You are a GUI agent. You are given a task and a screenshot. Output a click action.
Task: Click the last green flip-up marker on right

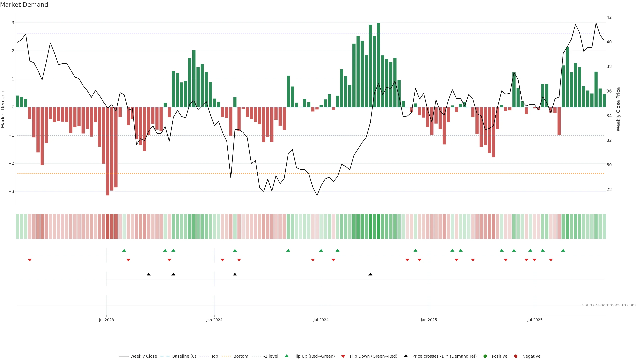coord(563,250)
